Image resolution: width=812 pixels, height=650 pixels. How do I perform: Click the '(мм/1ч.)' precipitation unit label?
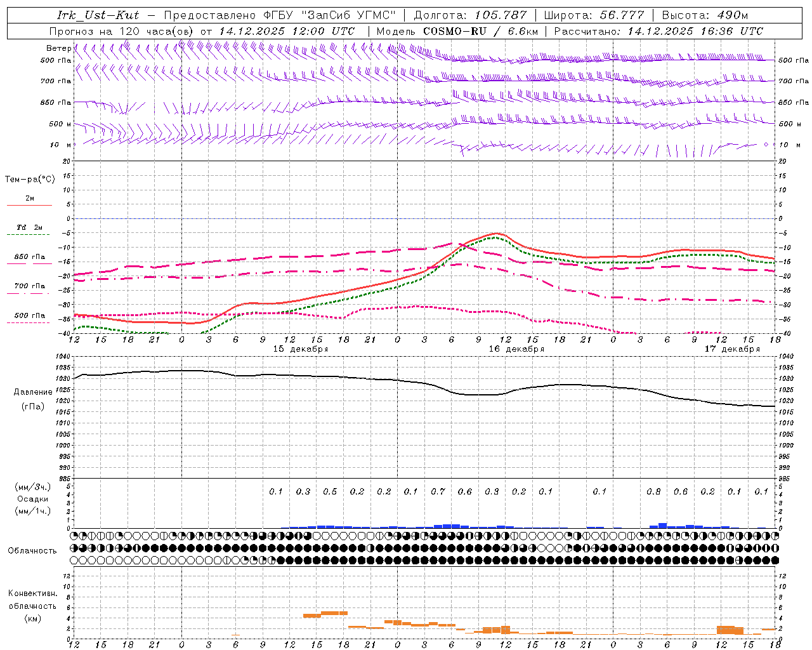coord(33,511)
